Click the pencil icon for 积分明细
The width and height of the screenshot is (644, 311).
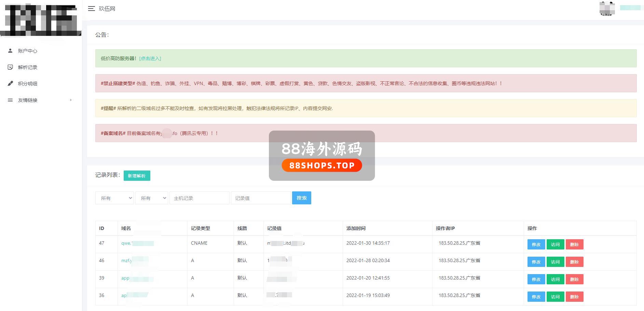[10, 83]
